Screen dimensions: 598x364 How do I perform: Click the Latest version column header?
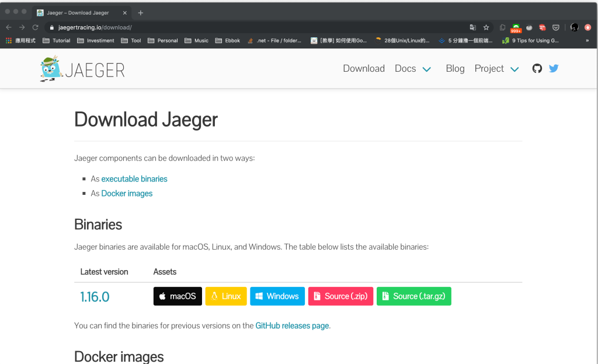104,272
